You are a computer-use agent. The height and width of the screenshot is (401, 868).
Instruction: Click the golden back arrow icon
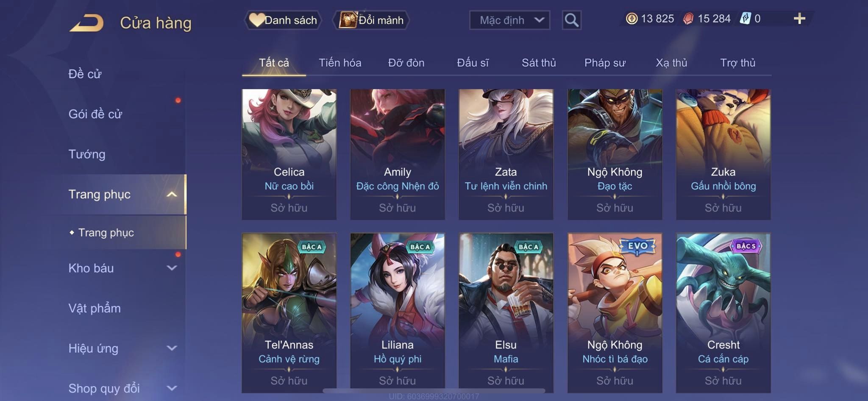coord(87,23)
